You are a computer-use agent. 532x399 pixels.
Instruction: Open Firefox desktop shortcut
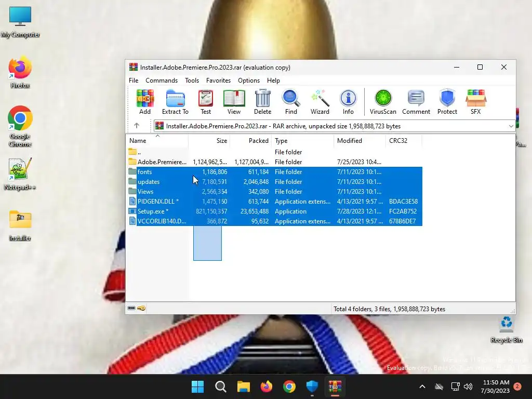[x=20, y=72]
